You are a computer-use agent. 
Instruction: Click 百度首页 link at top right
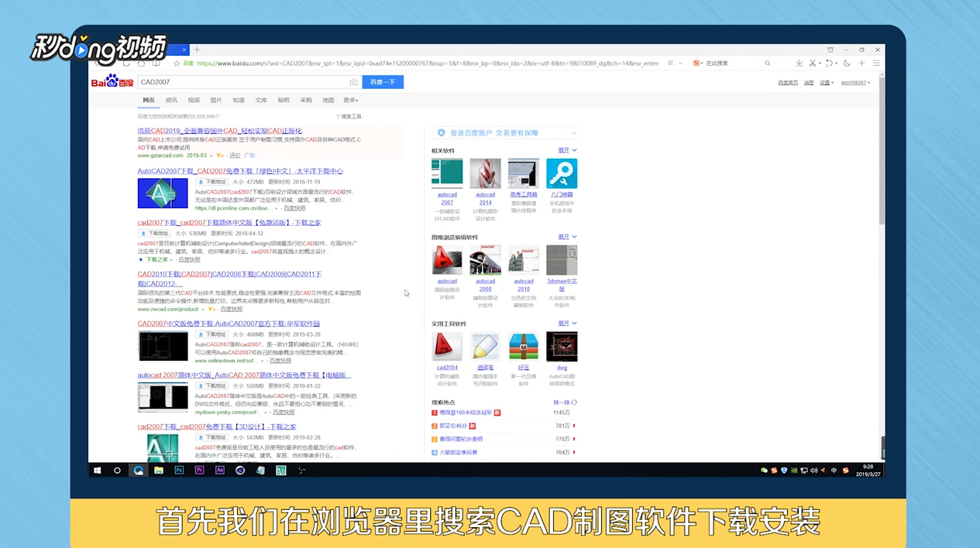788,83
